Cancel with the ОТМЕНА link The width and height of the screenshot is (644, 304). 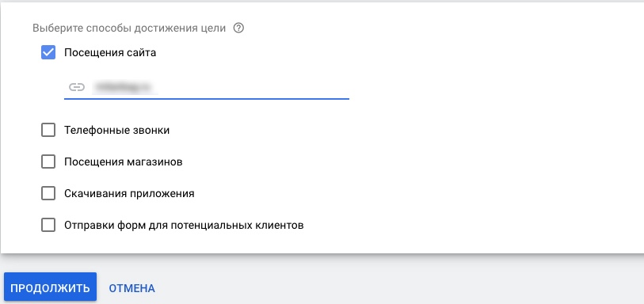[131, 288]
